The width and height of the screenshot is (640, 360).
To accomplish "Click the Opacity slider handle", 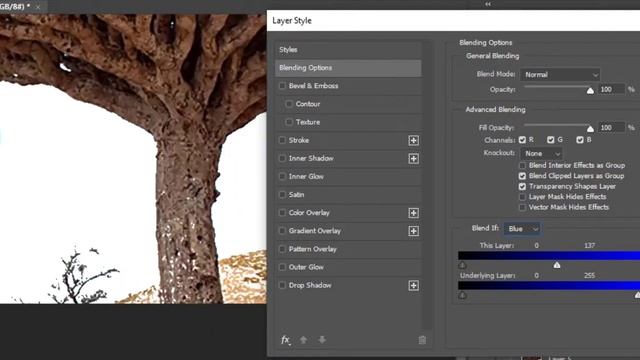I will coord(590,91).
